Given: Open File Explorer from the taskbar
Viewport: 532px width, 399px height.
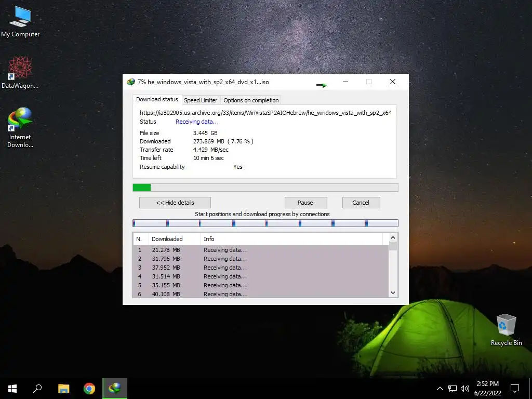Looking at the screenshot, I should tap(63, 389).
